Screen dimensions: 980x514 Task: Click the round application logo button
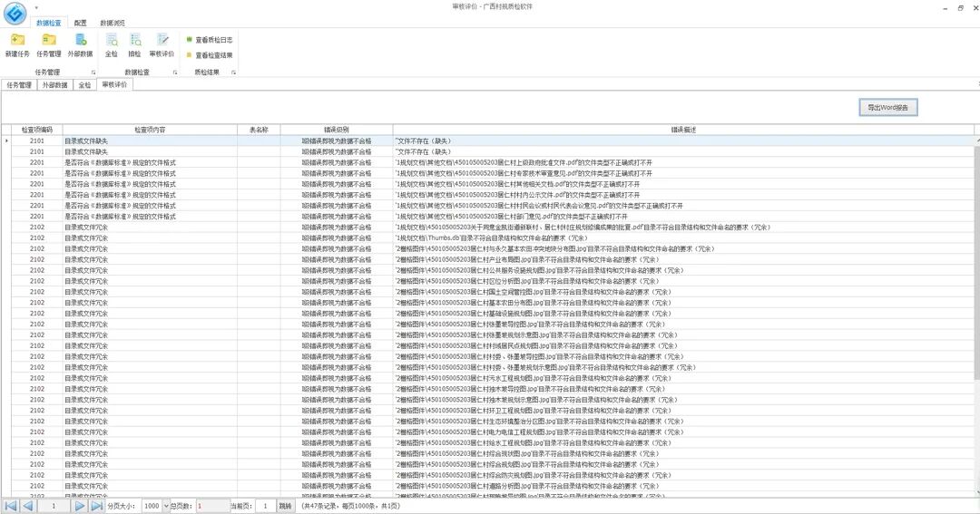pyautogui.click(x=15, y=13)
